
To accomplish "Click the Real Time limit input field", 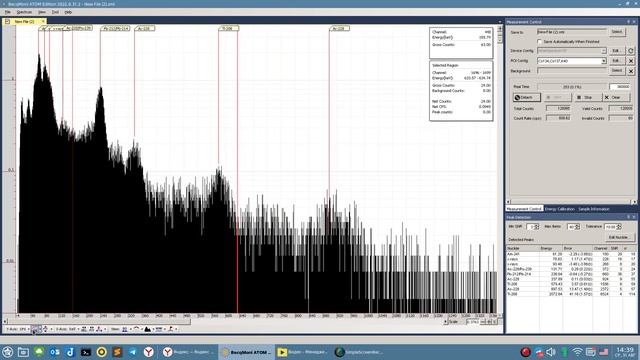I will click(620, 87).
